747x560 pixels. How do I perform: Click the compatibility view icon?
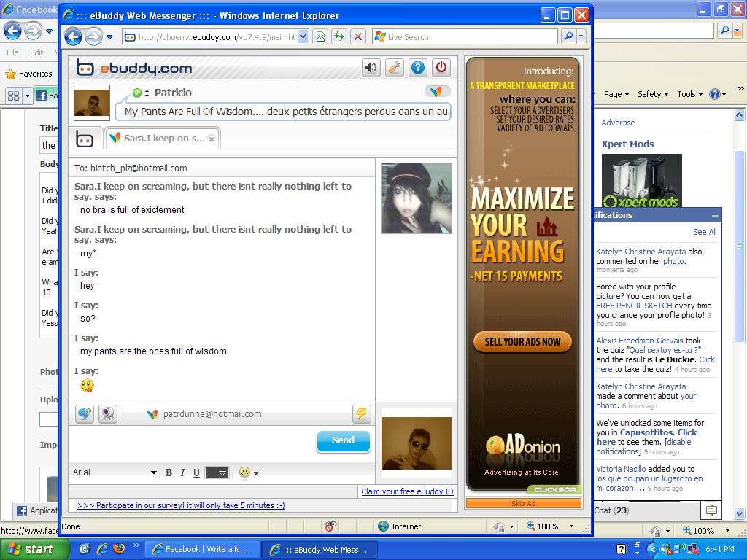click(321, 36)
